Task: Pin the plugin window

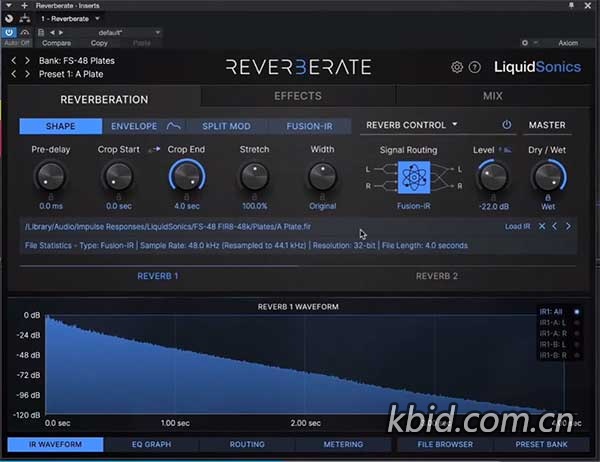Action: (x=571, y=5)
